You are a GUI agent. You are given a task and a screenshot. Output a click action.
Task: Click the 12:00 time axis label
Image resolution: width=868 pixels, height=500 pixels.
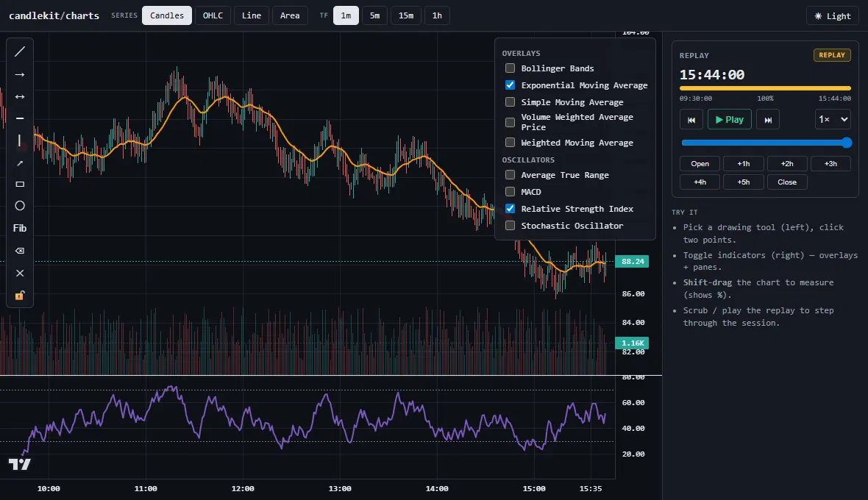pyautogui.click(x=243, y=488)
